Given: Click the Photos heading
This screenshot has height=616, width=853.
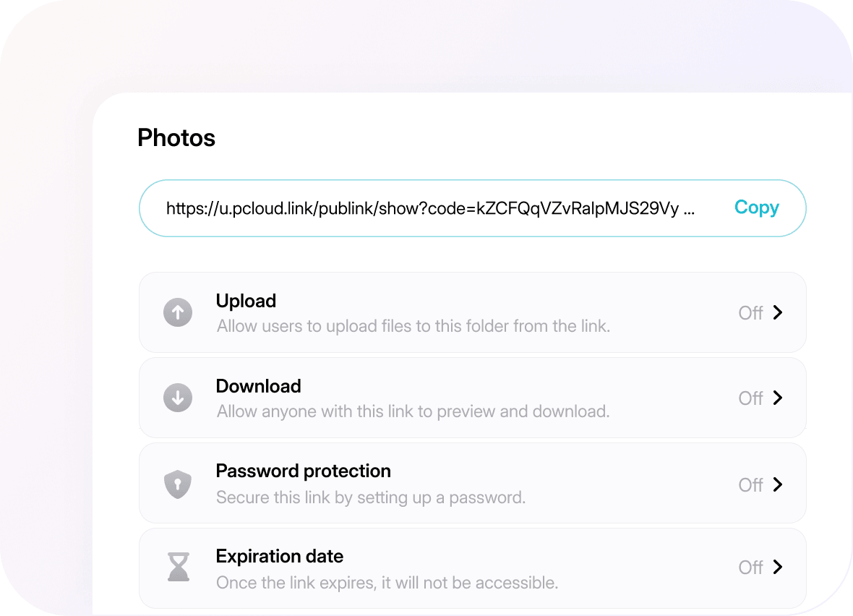Looking at the screenshot, I should [x=176, y=138].
